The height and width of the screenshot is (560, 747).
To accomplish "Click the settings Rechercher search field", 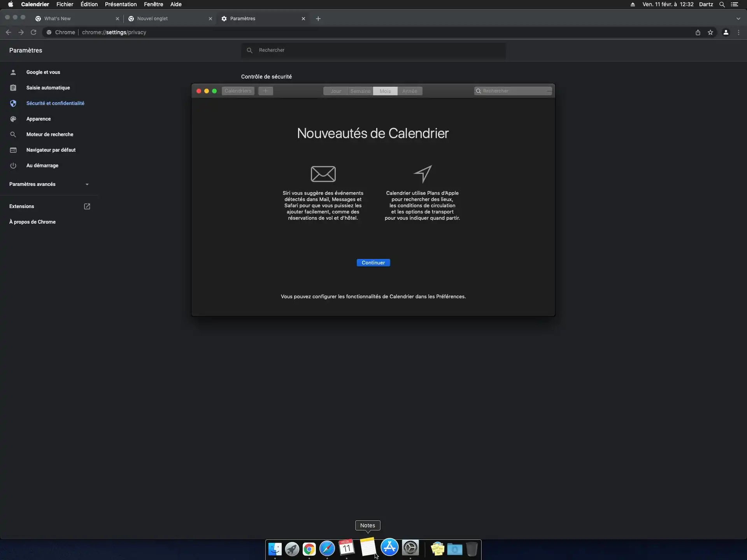I will (x=373, y=50).
